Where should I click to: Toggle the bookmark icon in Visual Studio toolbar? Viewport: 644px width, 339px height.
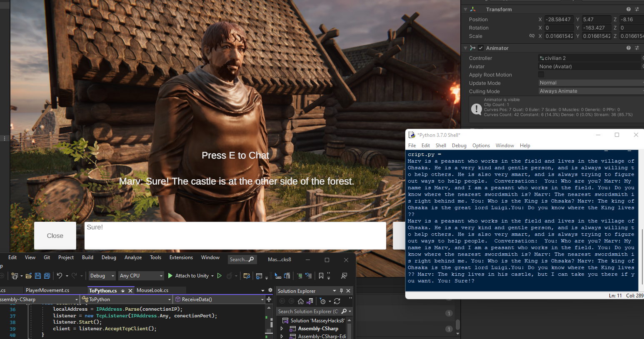(321, 276)
